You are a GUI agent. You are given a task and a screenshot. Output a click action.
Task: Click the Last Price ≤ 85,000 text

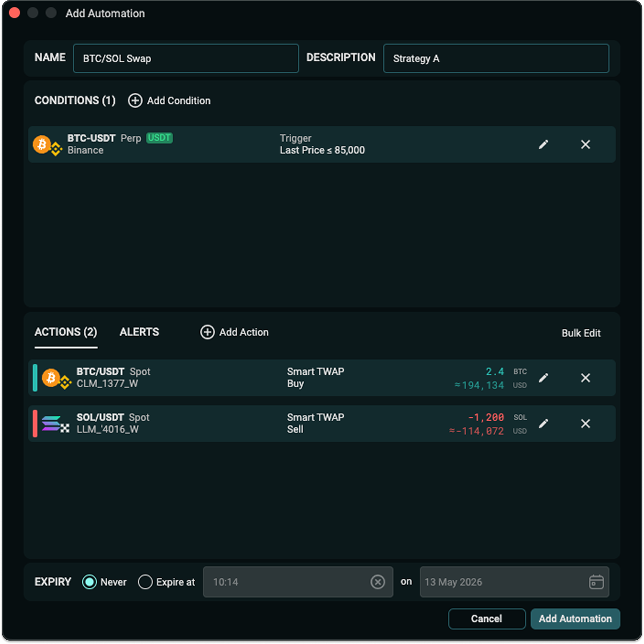322,150
